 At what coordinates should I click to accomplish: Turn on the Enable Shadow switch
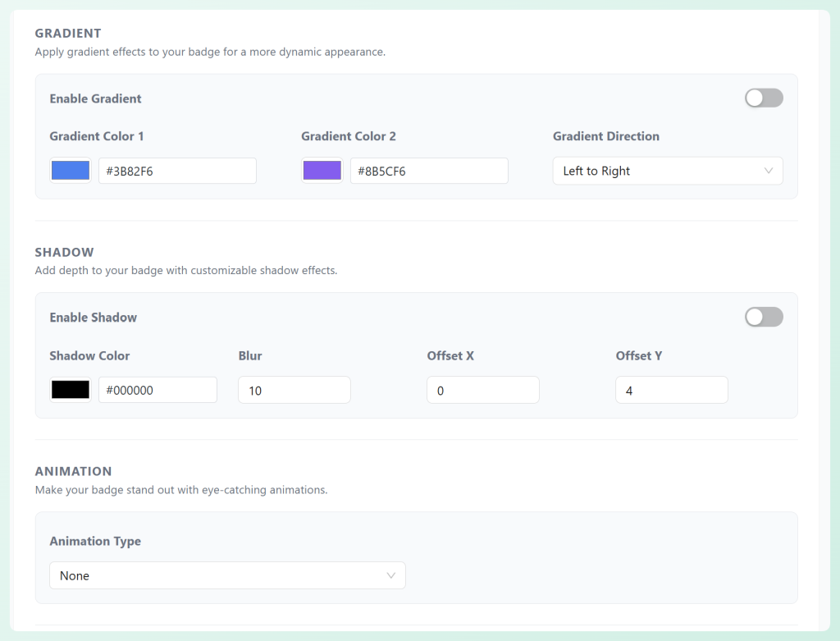click(764, 317)
